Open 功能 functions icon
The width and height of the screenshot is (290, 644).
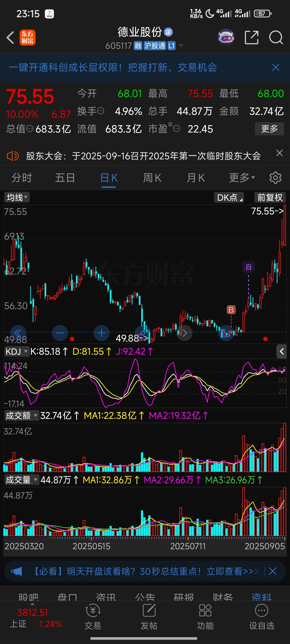[205, 617]
